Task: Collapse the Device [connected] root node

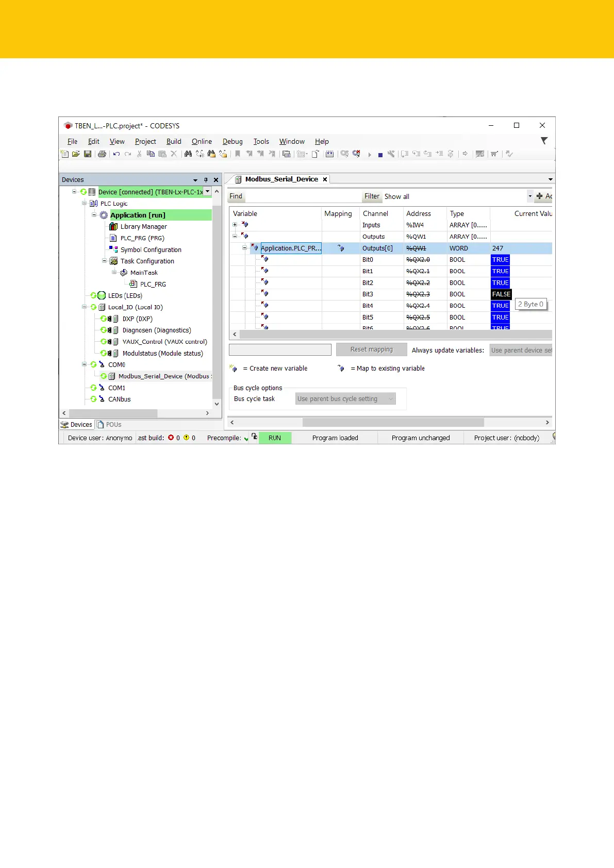Action: (74, 192)
